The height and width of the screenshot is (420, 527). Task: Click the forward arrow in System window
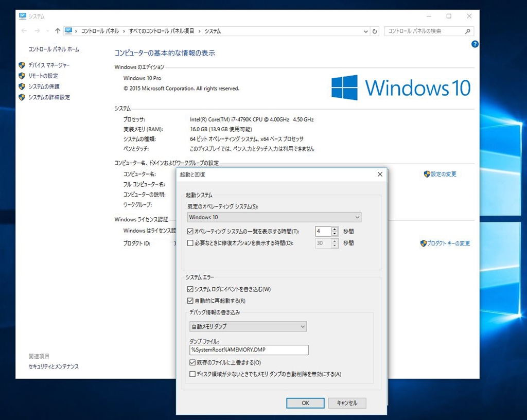(x=37, y=31)
